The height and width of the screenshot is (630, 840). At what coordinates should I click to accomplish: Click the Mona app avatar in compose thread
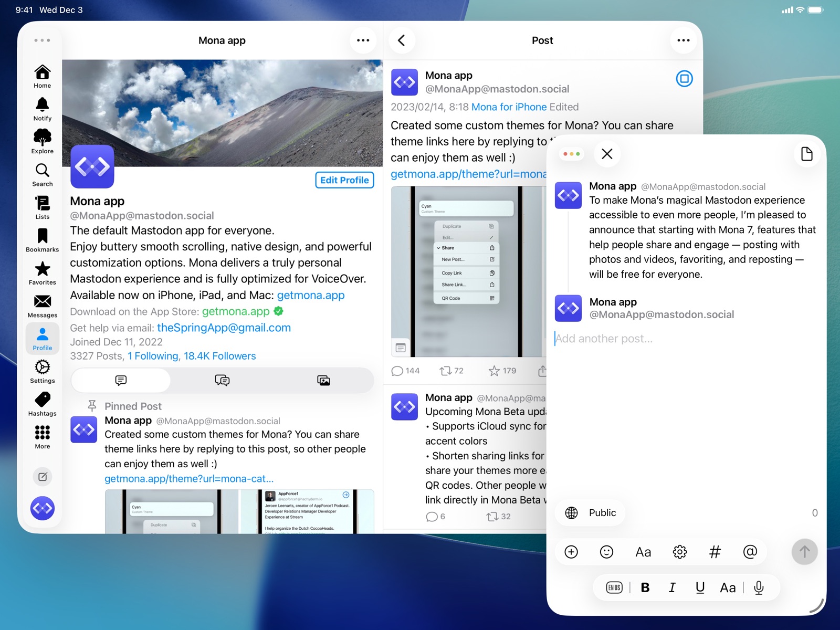[x=568, y=195]
